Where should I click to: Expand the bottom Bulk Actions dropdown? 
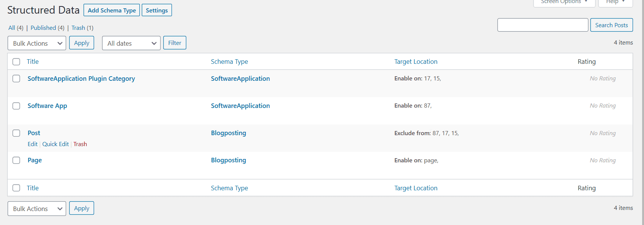37,208
